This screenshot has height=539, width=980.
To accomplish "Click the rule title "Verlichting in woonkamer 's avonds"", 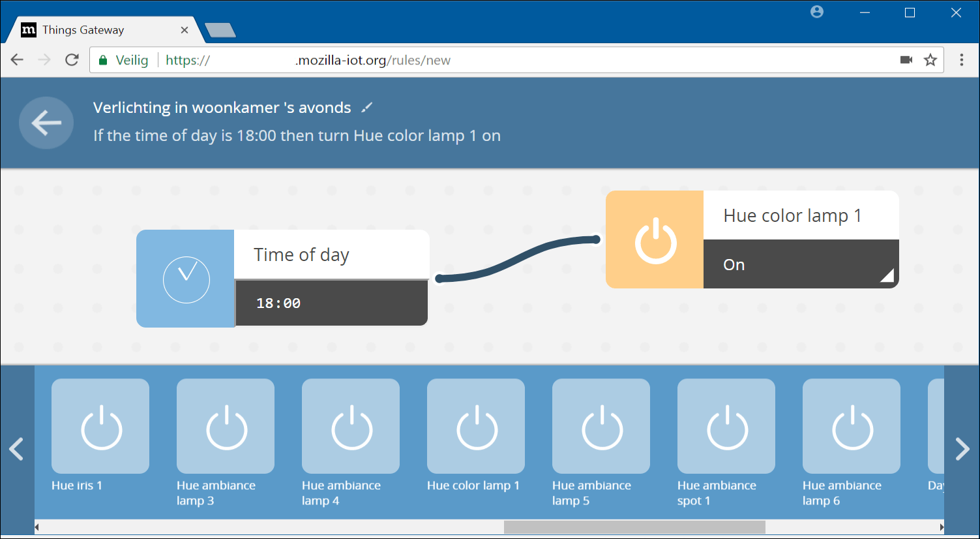I will click(x=222, y=108).
